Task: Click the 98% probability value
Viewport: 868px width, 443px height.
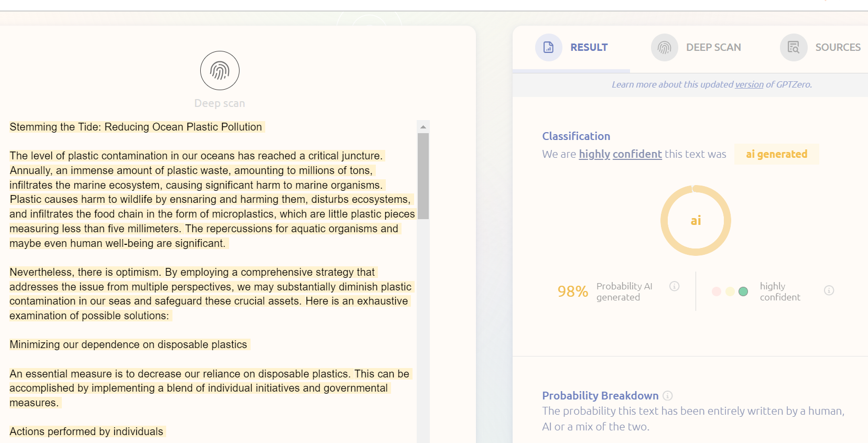Action: 572,291
